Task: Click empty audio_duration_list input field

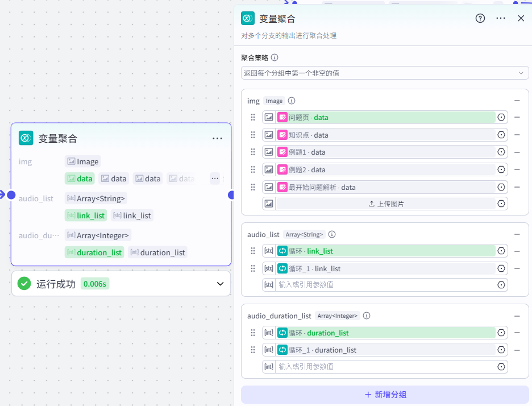Action: click(x=386, y=367)
